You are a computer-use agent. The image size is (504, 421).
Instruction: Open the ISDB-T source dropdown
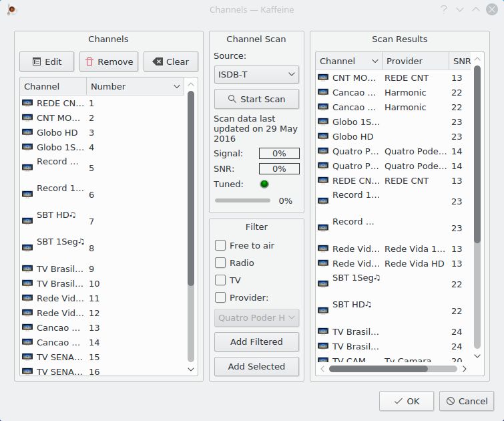click(256, 75)
